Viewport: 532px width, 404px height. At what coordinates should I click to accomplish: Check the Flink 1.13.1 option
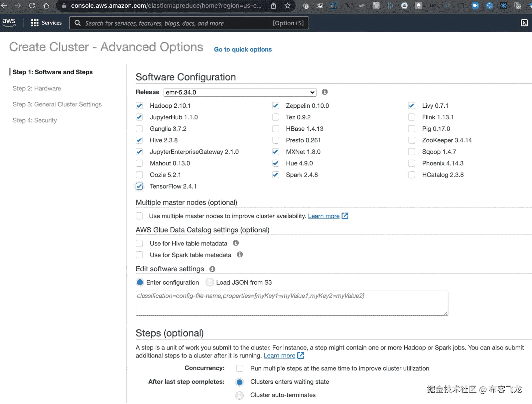(x=412, y=117)
